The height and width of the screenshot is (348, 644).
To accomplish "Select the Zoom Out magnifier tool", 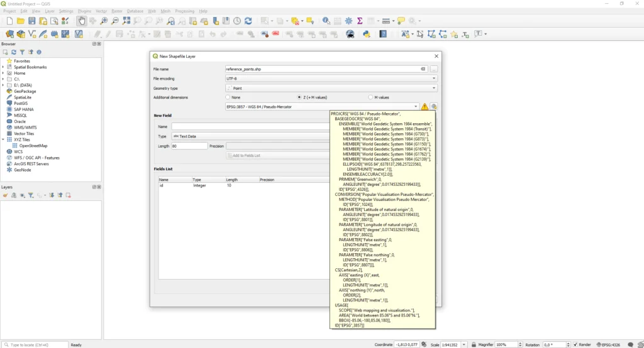I will [115, 21].
